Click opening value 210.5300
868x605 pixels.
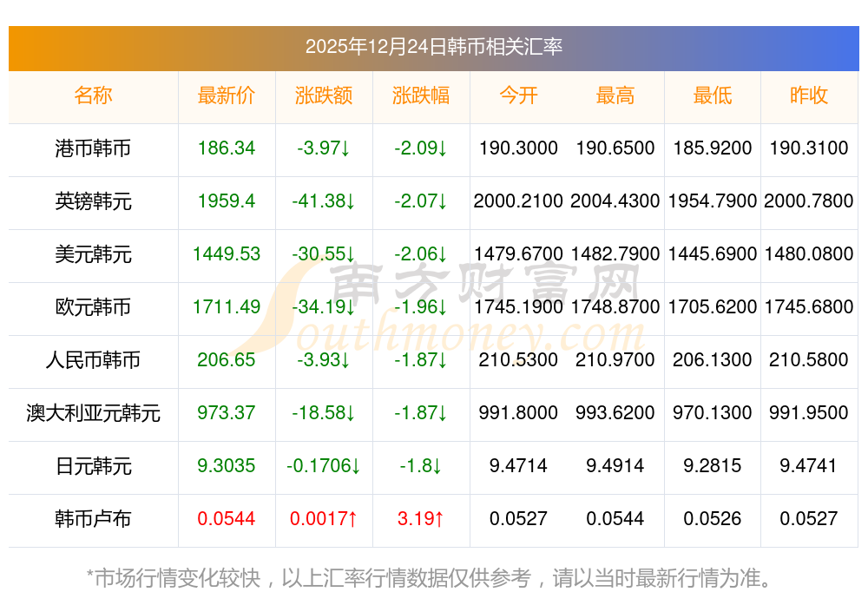(x=518, y=360)
